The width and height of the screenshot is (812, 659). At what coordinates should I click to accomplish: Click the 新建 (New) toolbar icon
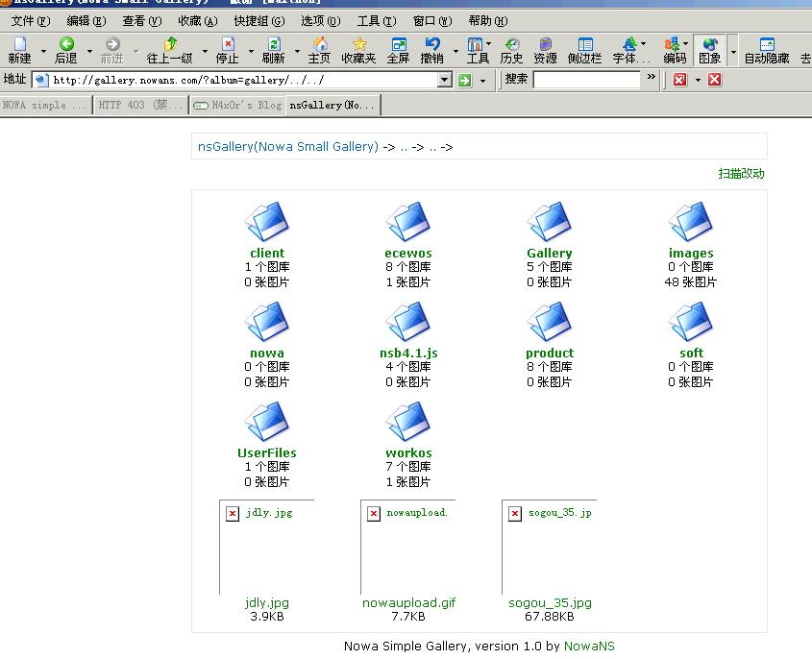pyautogui.click(x=19, y=44)
